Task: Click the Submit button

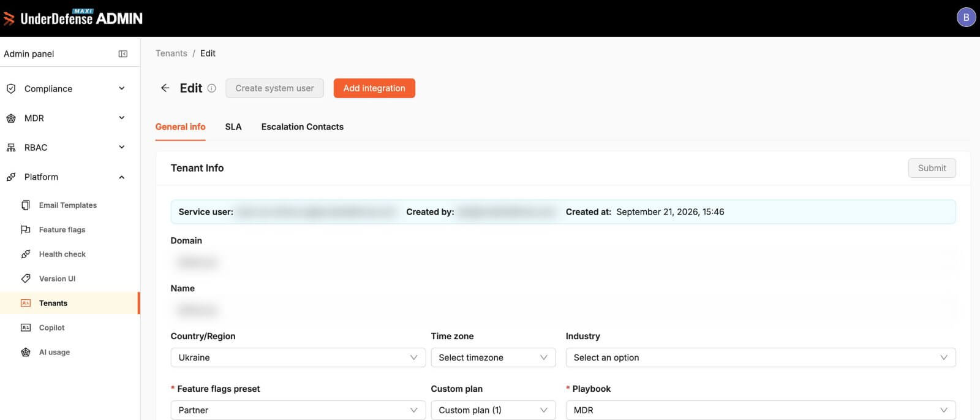Action: pos(932,168)
